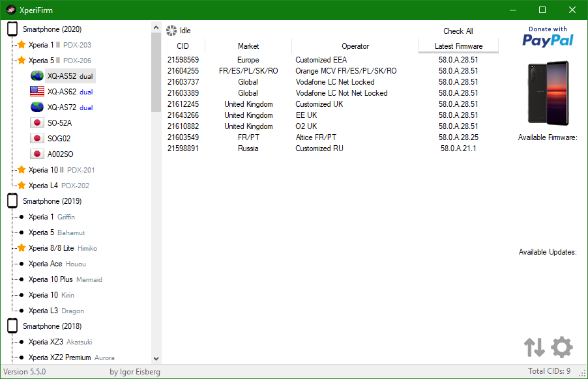Select the XQ-AS72 dual variant
Viewport: 588px width, 379px height.
[70, 107]
